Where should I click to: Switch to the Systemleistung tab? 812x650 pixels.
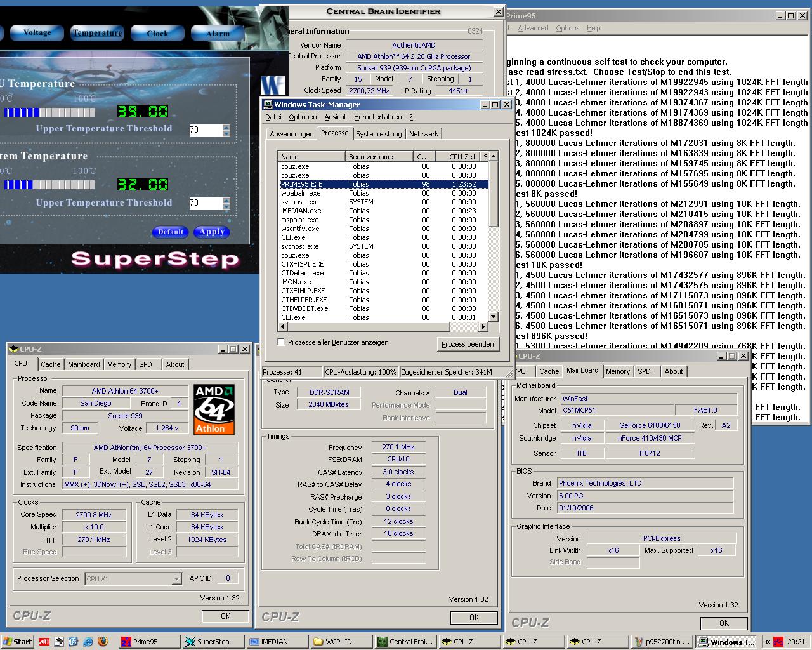point(379,134)
